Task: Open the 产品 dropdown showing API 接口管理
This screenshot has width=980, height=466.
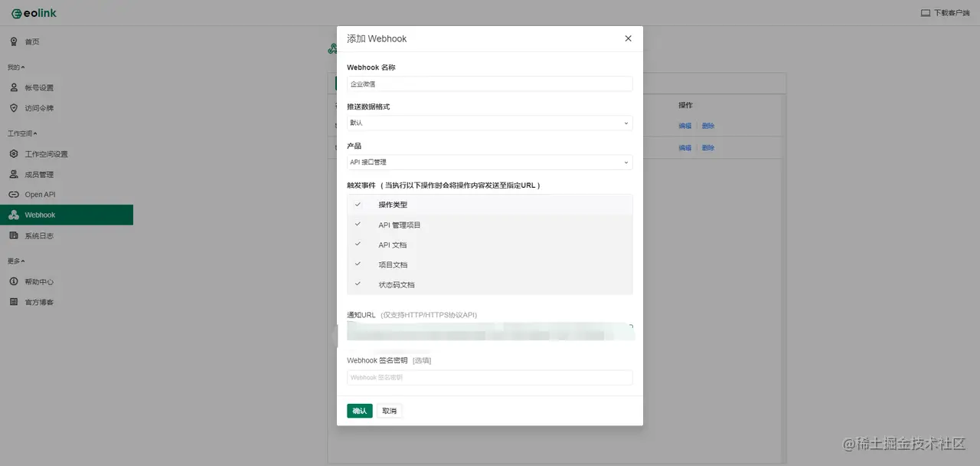Action: click(x=490, y=162)
